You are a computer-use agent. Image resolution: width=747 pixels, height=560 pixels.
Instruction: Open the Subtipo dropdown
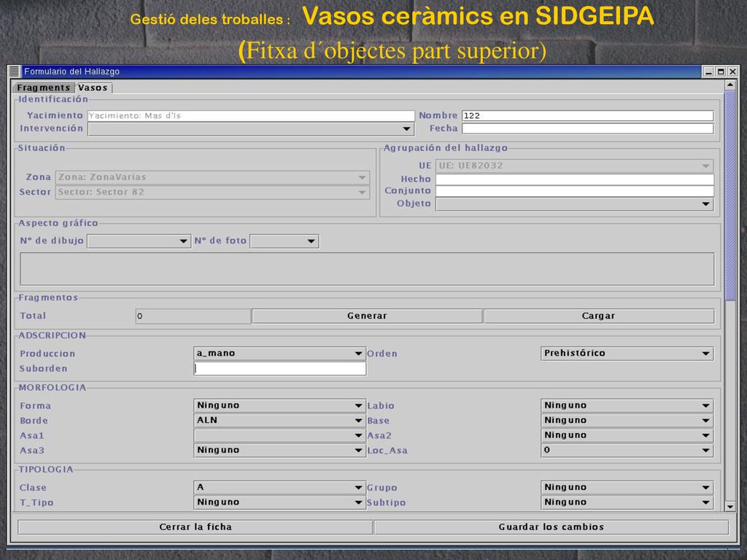(x=627, y=502)
